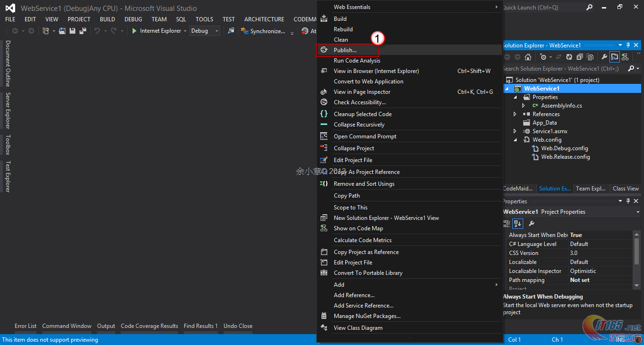644x345 pixels.
Task: Select Web.Release.config in Solution Explorer
Action: (x=565, y=157)
